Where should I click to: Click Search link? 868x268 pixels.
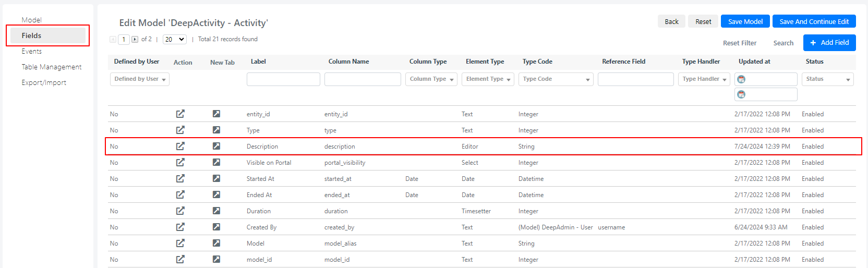pos(783,43)
